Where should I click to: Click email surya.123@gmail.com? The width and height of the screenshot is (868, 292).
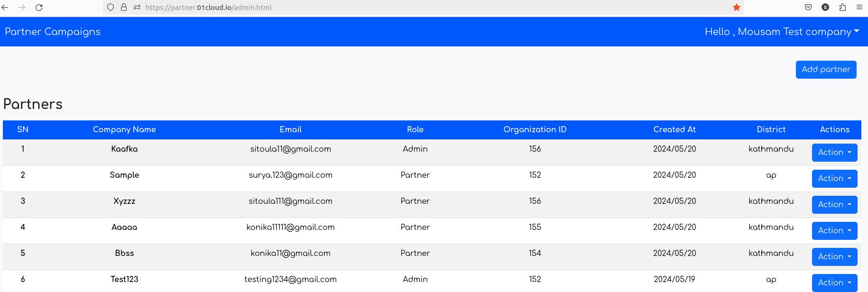tap(291, 175)
